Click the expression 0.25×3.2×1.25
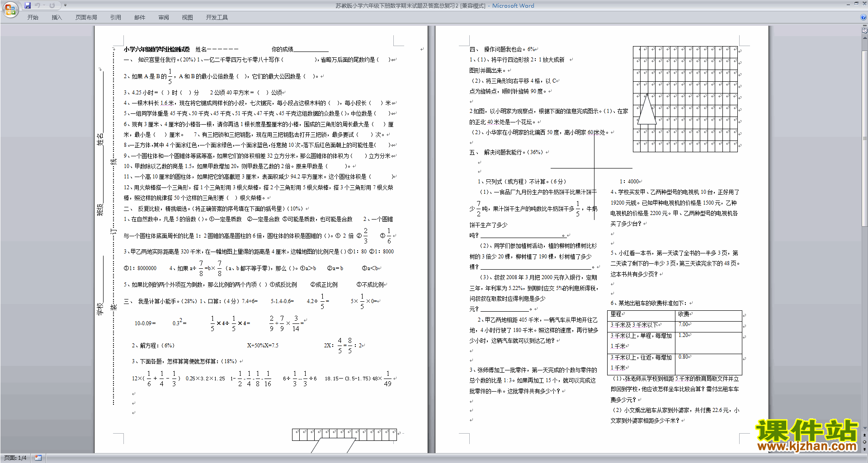Screen dimensions: 868x463 (205, 379)
